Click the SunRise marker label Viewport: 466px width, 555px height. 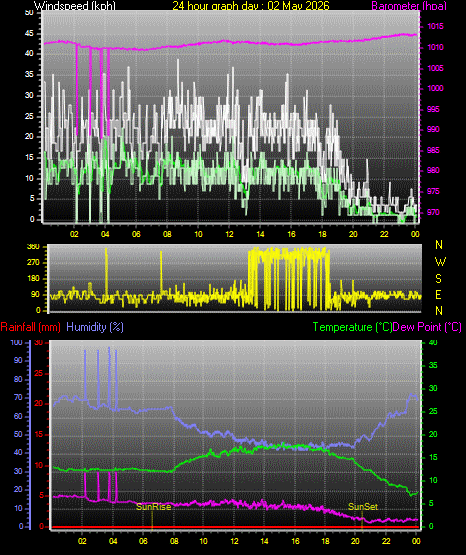(154, 507)
